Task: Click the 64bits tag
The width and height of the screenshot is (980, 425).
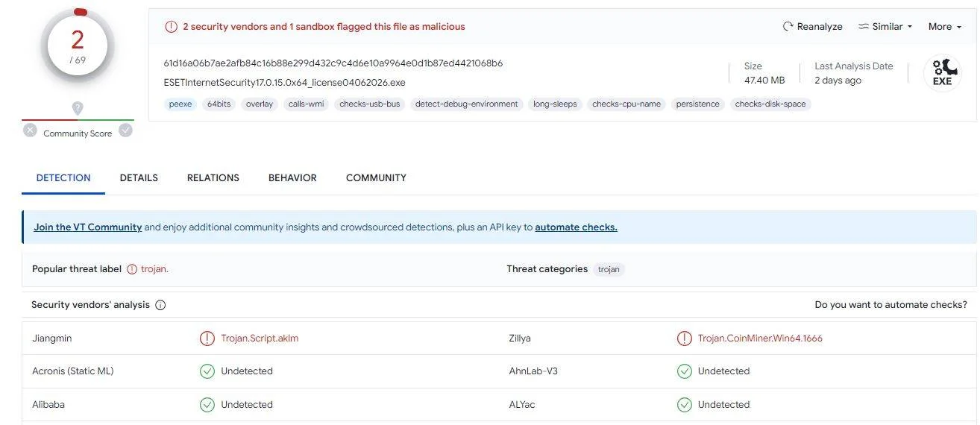Action: tap(219, 104)
